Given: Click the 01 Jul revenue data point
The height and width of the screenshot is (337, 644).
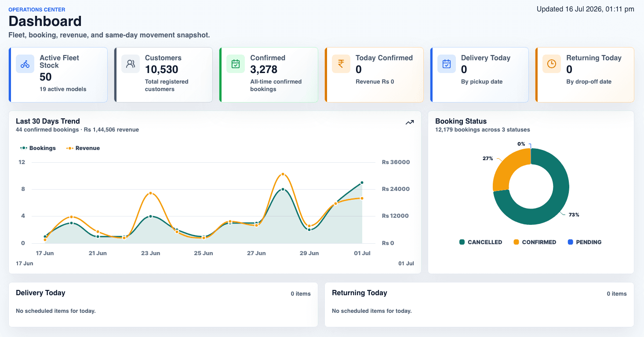Looking at the screenshot, I should tap(362, 198).
